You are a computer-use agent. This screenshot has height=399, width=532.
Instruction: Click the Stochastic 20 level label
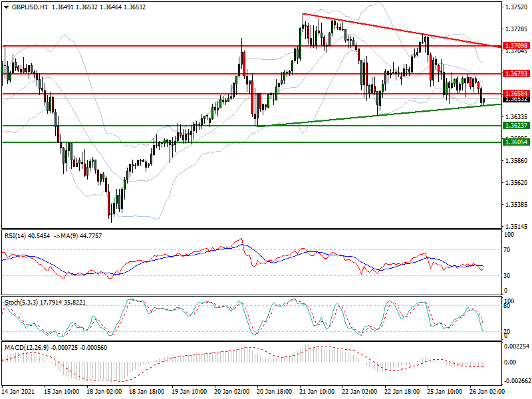[507, 331]
